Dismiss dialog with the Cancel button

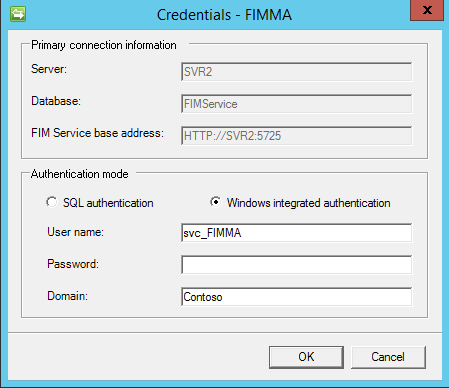pos(388,357)
